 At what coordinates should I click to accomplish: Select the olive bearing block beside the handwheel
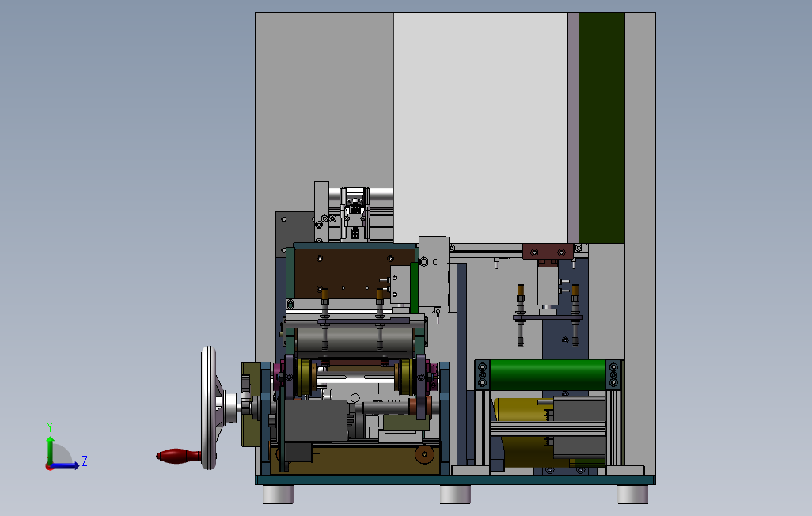[x=251, y=404]
